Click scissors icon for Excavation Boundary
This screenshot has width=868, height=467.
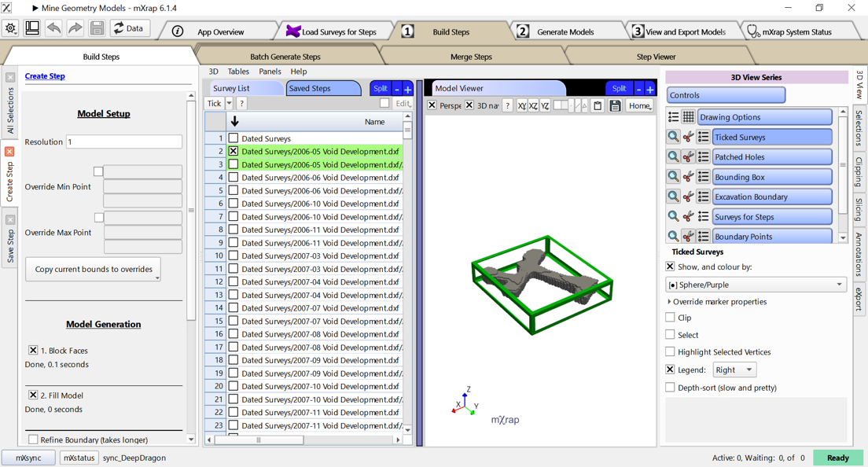(688, 197)
